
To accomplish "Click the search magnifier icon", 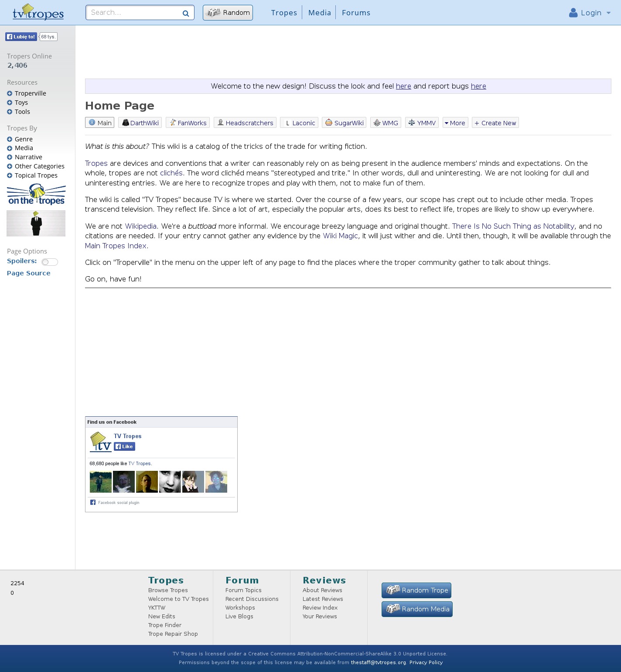I will pos(186,13).
